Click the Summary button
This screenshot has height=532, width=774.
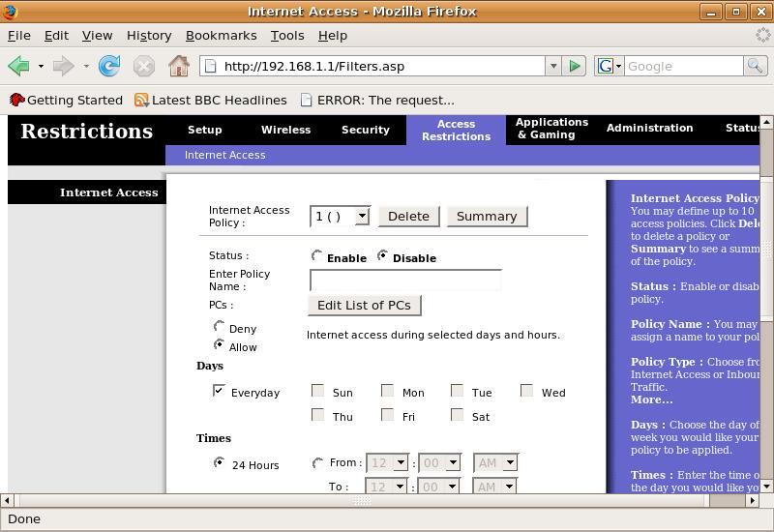[x=487, y=216]
